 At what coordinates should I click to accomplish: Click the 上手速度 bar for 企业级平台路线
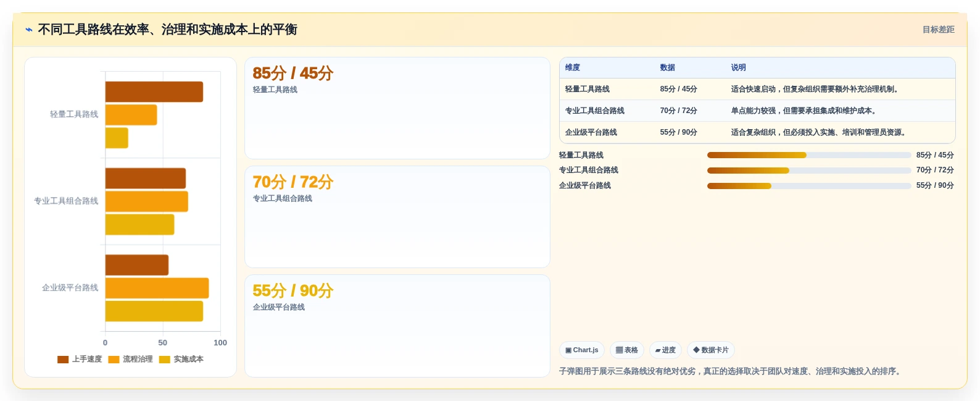137,265
